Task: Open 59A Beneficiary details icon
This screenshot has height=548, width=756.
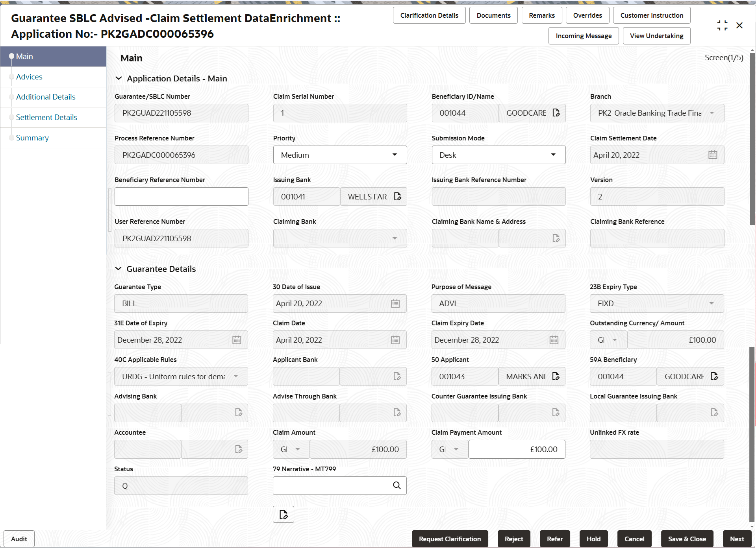Action: 714,376
